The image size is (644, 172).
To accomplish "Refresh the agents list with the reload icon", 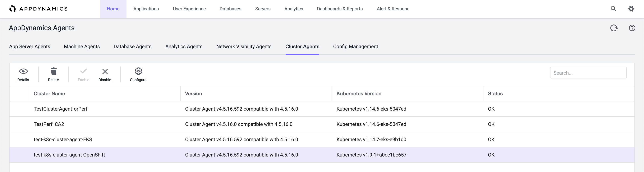I will [614, 28].
